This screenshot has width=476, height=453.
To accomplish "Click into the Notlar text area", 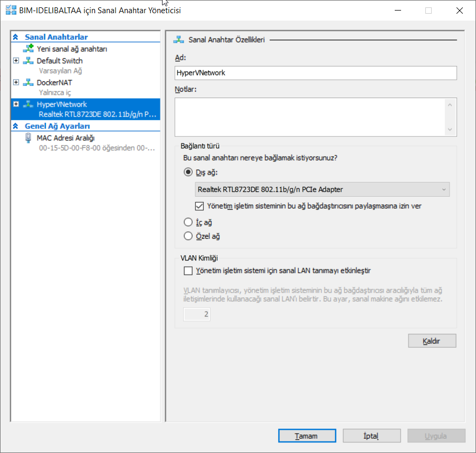I will [311, 117].
